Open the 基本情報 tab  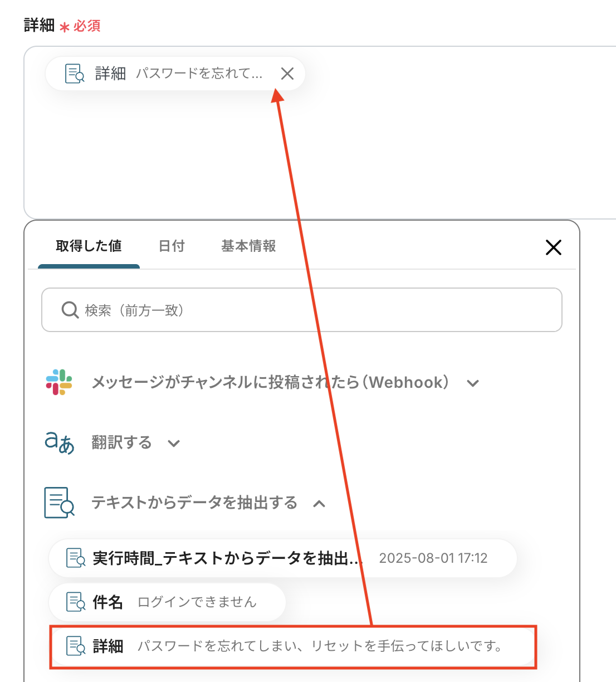(x=248, y=246)
